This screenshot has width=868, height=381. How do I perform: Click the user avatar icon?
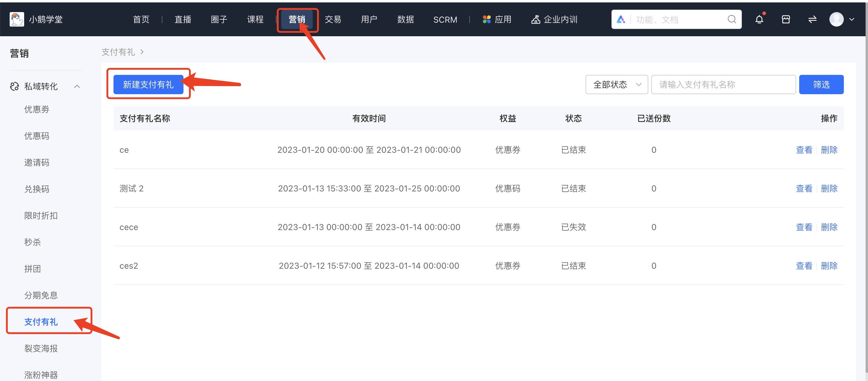pyautogui.click(x=836, y=20)
